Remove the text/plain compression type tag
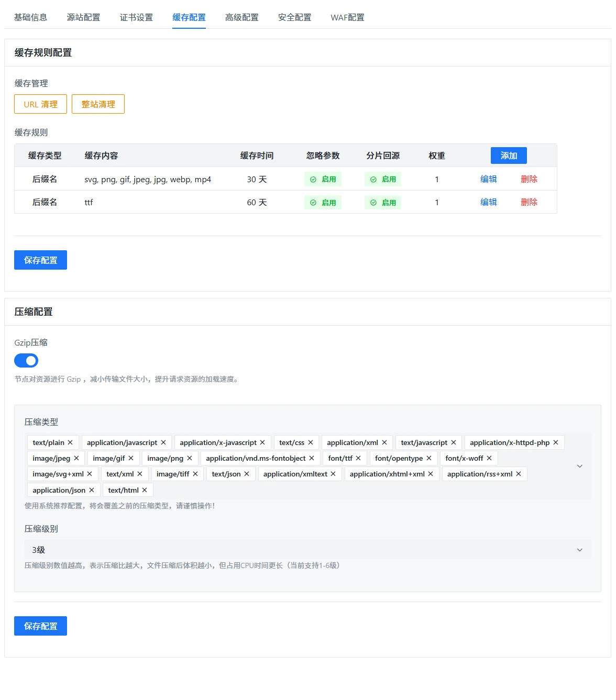 coord(70,442)
